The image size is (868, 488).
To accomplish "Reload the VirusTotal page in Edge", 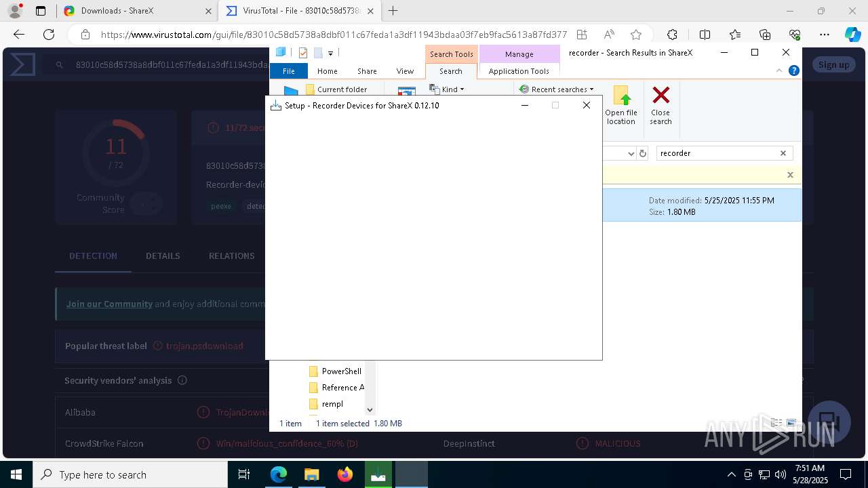I will [x=49, y=35].
